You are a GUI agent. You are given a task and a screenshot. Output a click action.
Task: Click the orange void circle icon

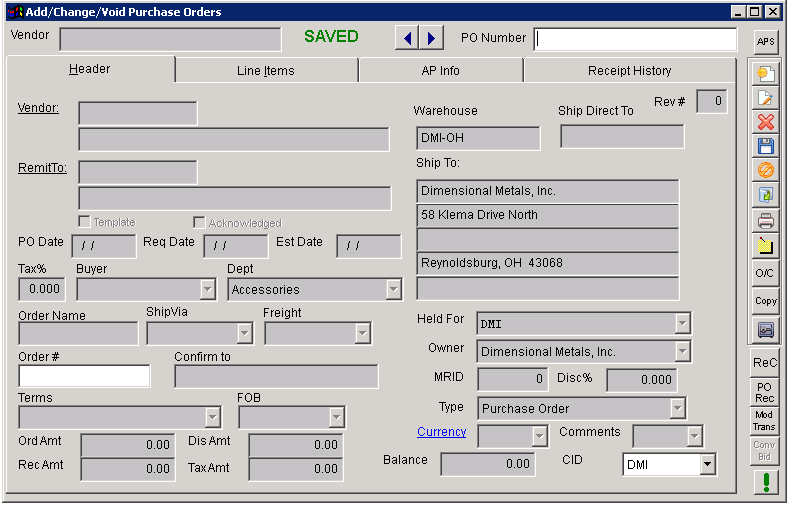point(766,171)
